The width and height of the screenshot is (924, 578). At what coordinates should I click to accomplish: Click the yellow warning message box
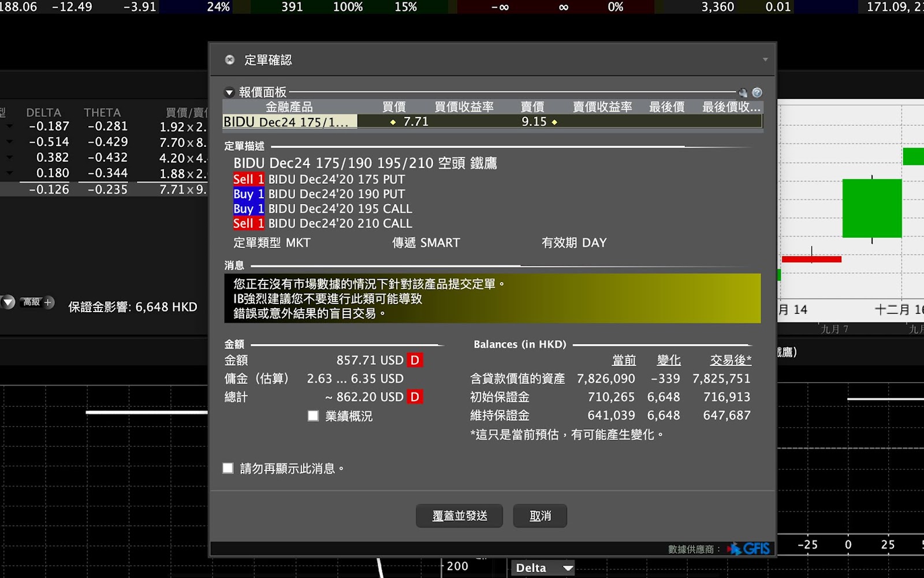[492, 298]
